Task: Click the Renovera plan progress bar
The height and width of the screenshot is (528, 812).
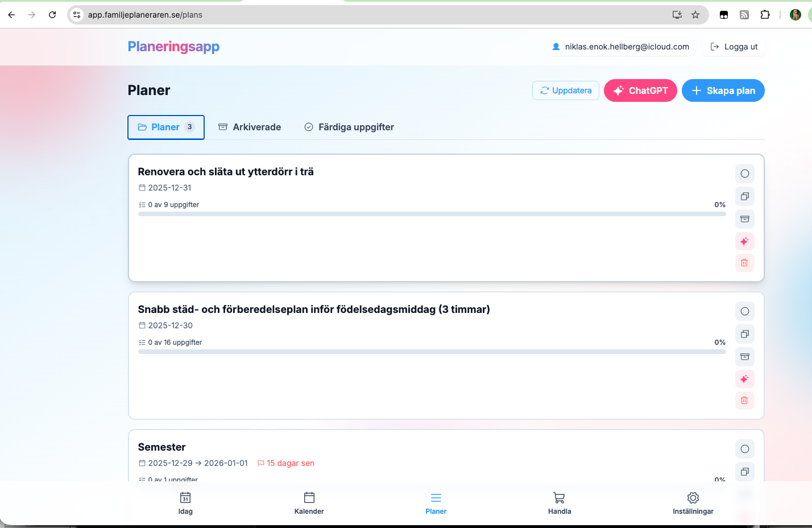Action: click(x=432, y=214)
